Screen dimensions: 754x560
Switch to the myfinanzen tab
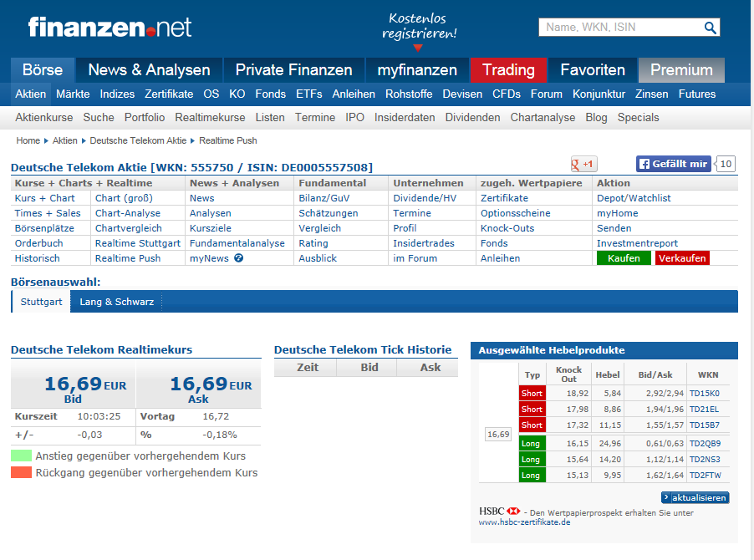417,70
